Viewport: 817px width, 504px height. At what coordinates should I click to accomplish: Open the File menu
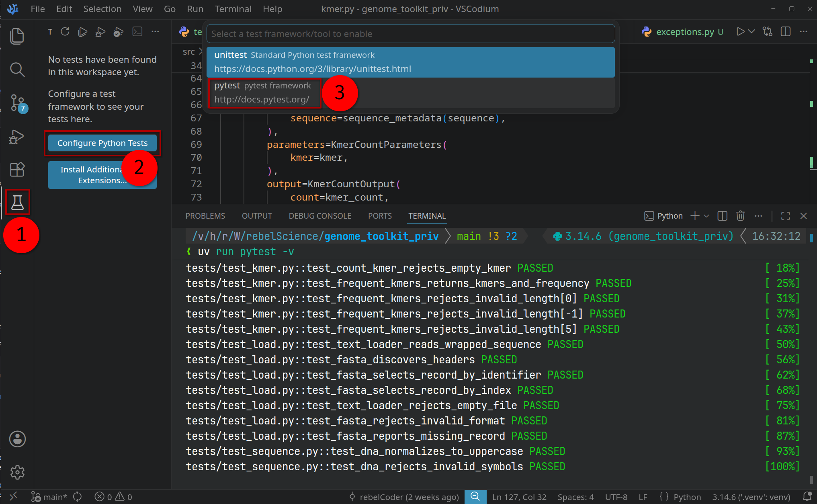coord(38,9)
